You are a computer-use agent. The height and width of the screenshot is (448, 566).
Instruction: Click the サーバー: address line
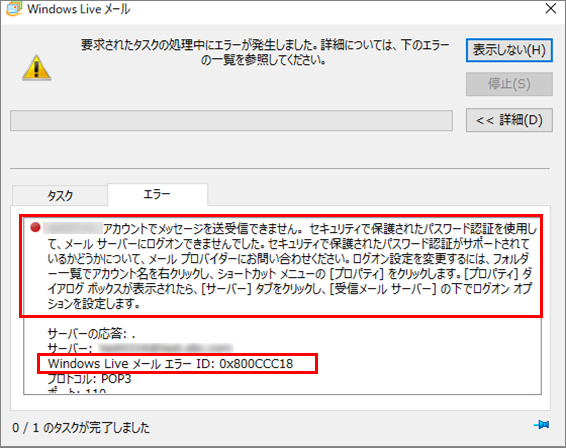click(140, 348)
